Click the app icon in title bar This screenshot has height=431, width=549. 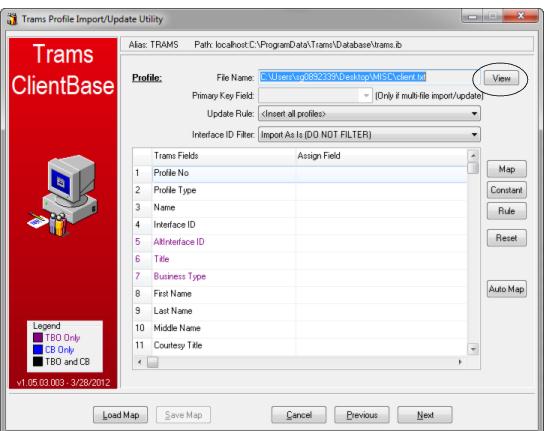tap(12, 19)
